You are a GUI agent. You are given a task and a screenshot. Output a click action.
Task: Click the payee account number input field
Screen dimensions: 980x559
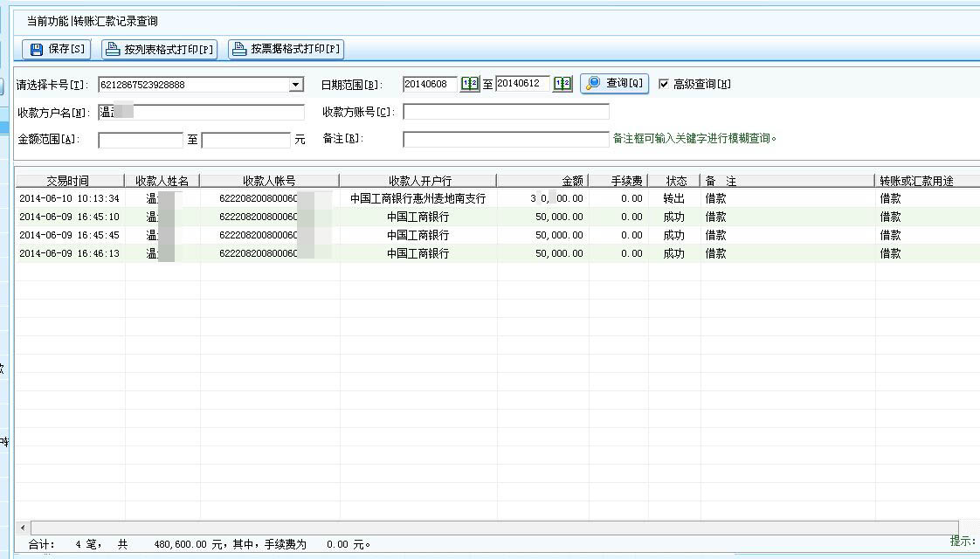tap(506, 112)
